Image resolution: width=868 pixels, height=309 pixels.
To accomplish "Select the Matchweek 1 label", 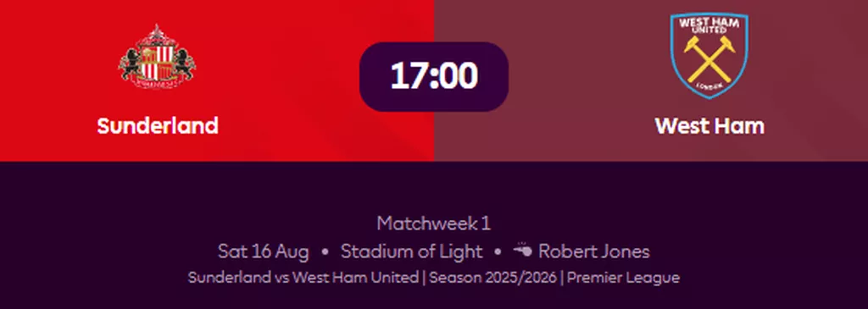I will coord(434,223).
